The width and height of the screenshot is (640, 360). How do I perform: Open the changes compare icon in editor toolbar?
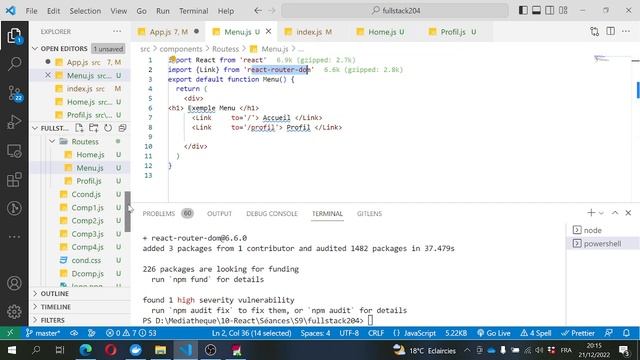pyautogui.click(x=595, y=31)
